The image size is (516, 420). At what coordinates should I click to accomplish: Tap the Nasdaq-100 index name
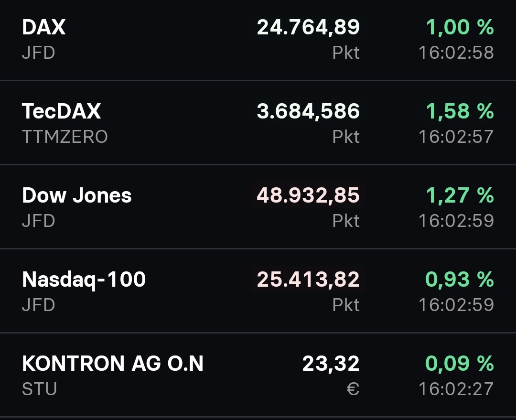84,280
